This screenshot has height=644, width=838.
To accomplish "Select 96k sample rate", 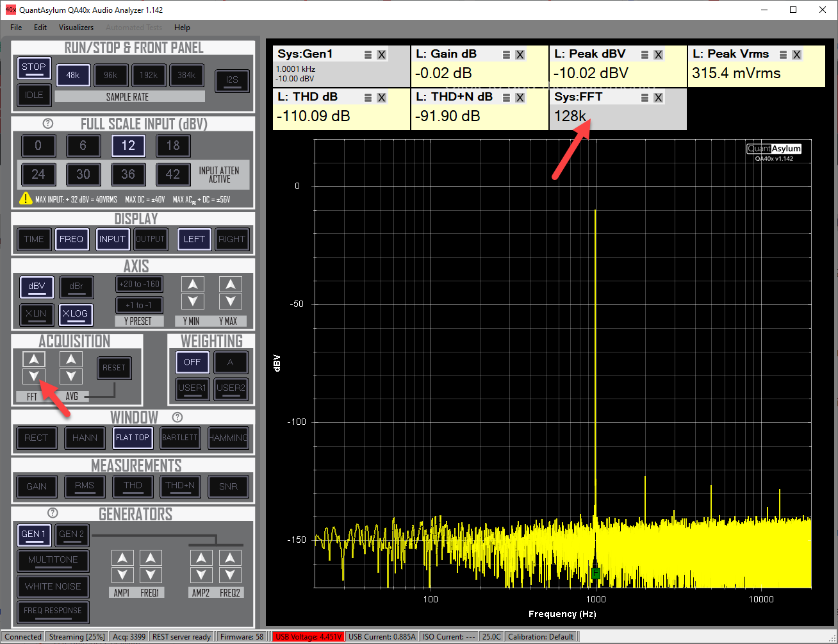I will pyautogui.click(x=111, y=75).
